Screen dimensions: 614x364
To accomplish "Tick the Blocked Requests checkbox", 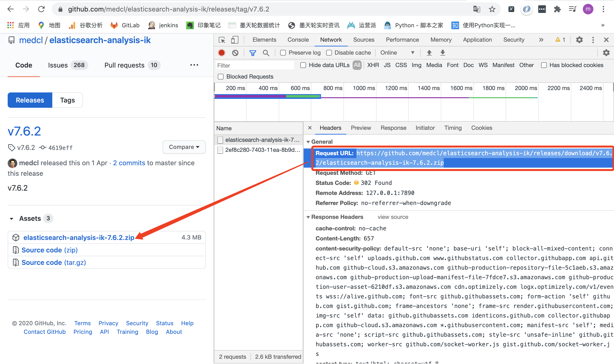I will tap(221, 77).
